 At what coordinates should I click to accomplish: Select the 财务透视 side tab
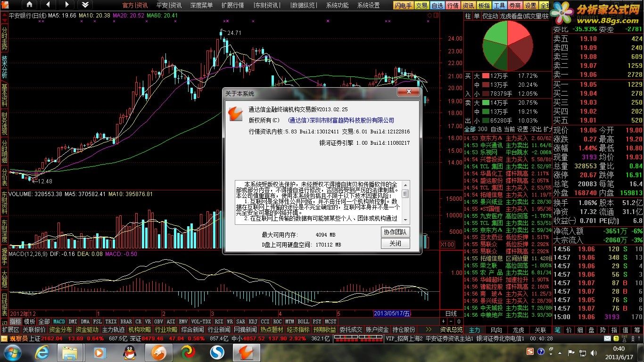point(4,123)
